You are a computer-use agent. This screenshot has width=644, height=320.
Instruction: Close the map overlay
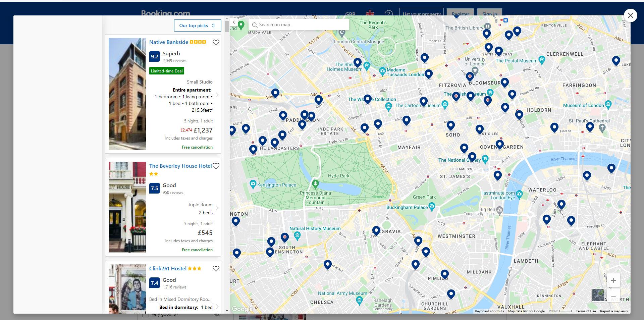[x=631, y=15]
